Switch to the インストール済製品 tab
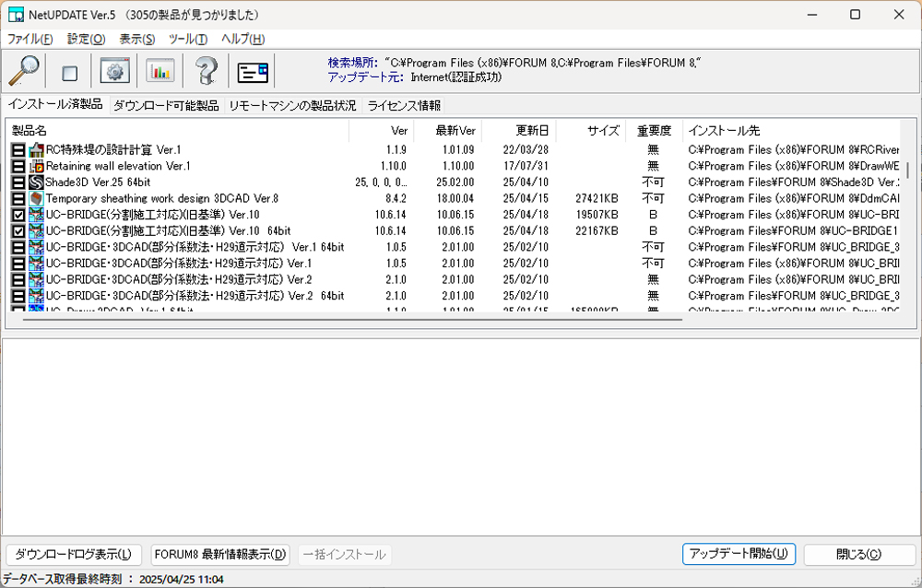The image size is (922, 588). point(55,105)
